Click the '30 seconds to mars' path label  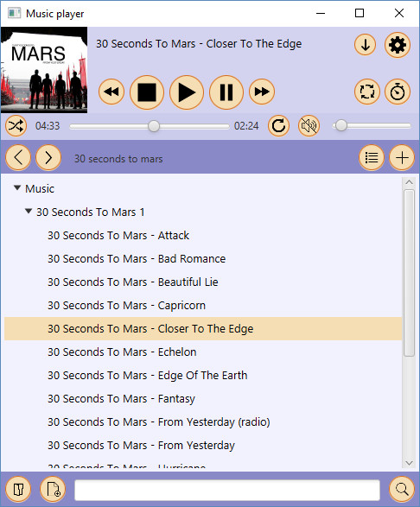click(x=118, y=159)
